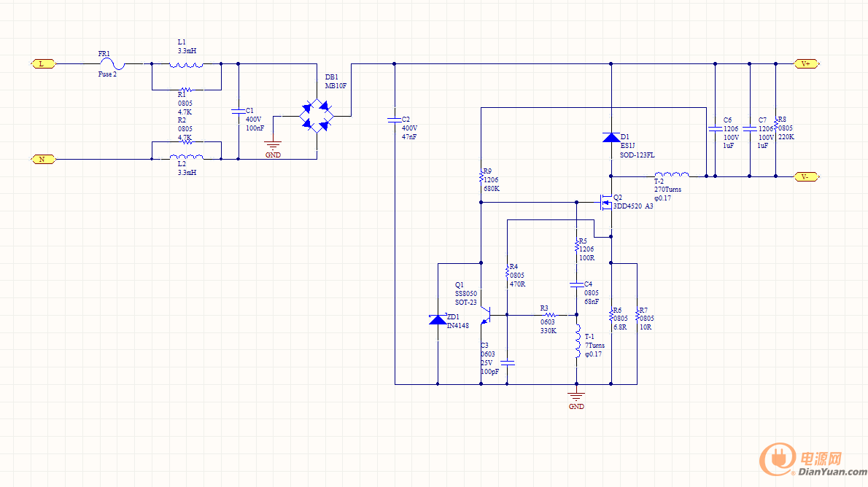Select the T-1 coil symbol
The width and height of the screenshot is (868, 487).
tap(577, 341)
